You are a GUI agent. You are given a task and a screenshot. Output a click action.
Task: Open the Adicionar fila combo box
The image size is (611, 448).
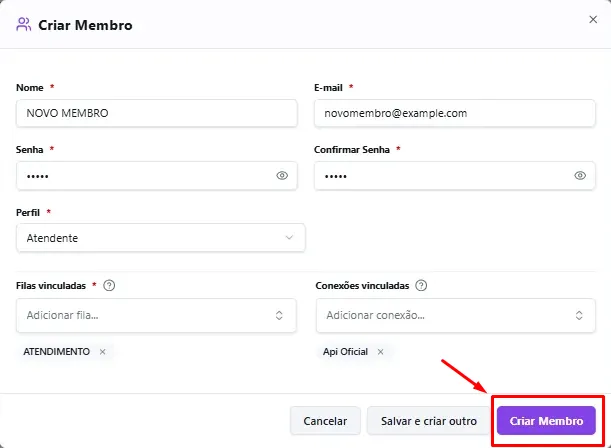(156, 316)
